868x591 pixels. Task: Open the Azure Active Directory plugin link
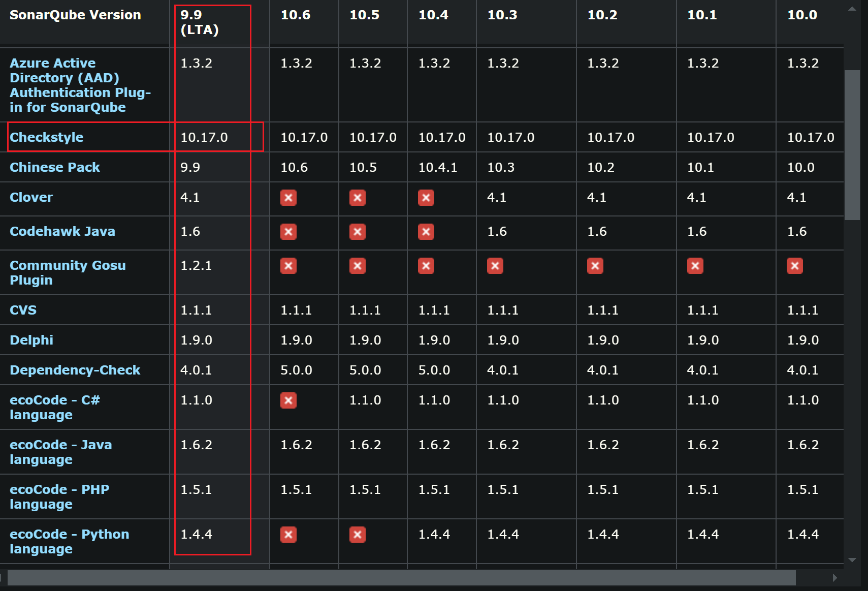(x=80, y=85)
